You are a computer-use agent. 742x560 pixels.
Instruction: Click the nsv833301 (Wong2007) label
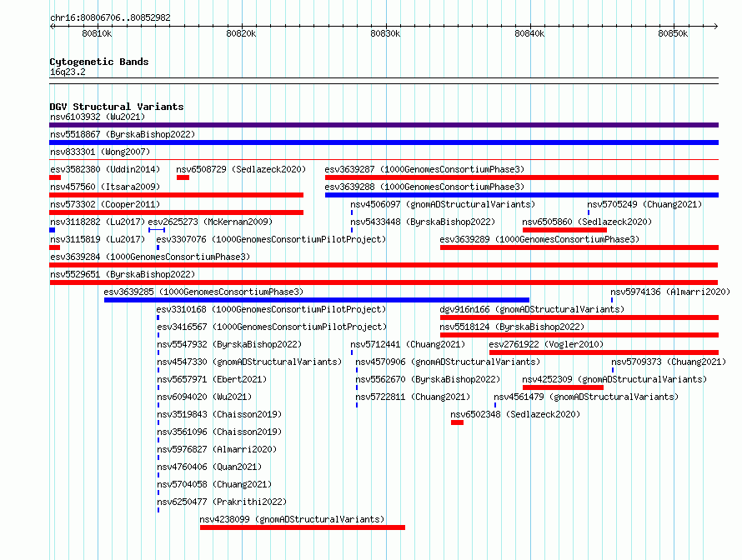point(100,152)
